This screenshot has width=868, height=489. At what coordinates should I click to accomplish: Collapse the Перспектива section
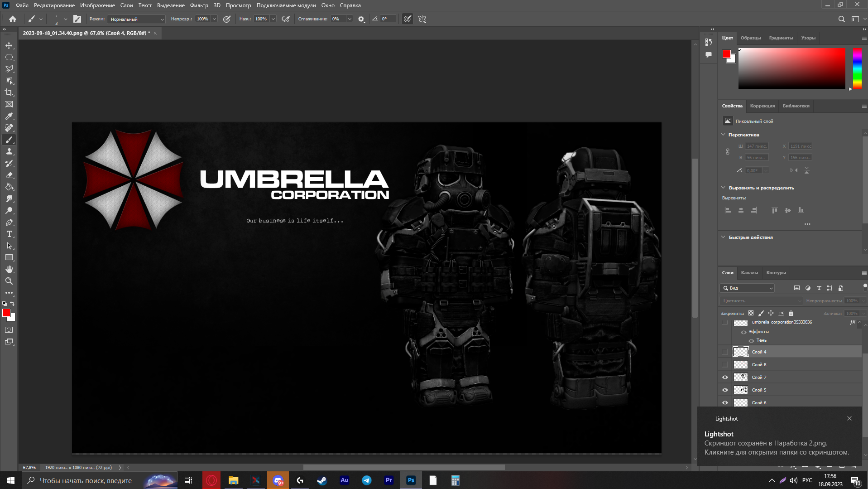pos(723,135)
